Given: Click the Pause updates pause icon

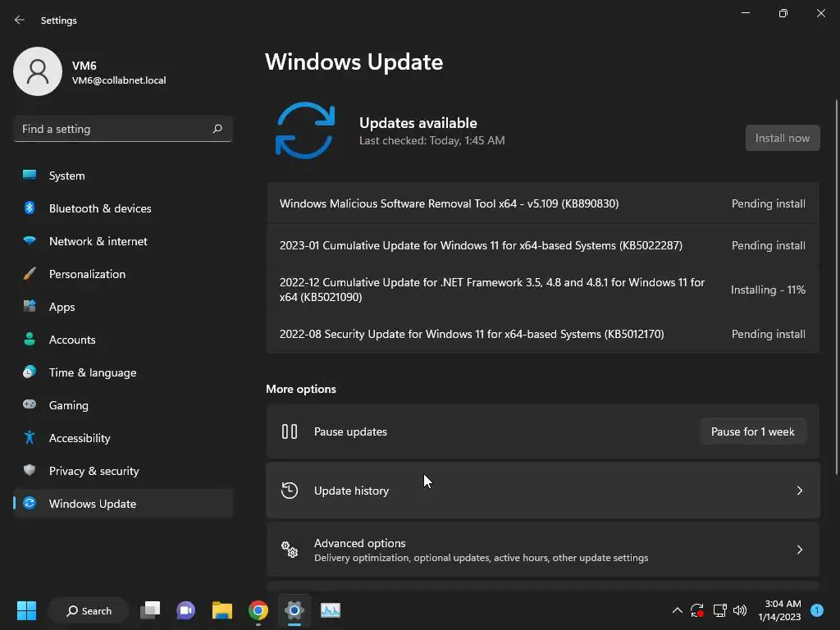Looking at the screenshot, I should click(x=290, y=431).
